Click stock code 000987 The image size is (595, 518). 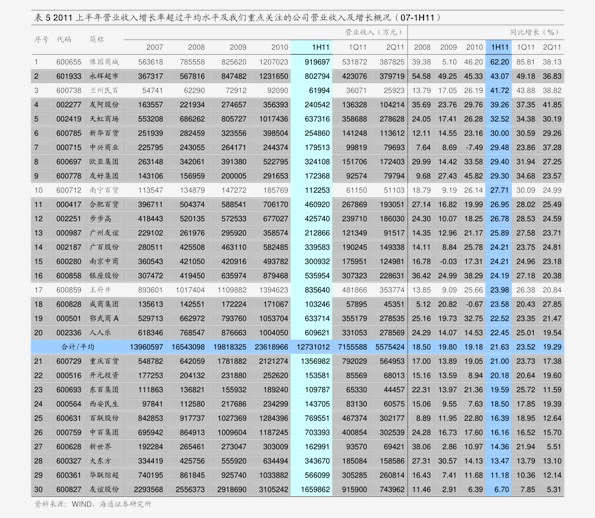pos(69,233)
